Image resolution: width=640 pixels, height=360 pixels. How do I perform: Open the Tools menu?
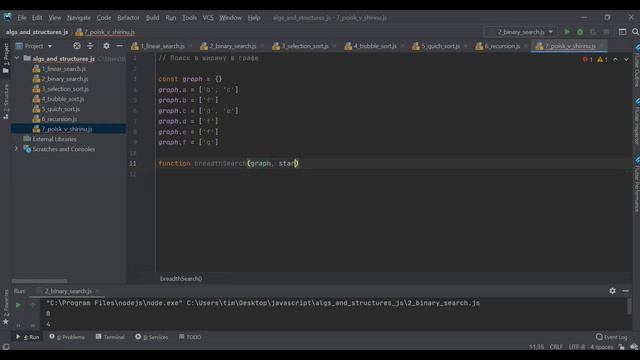(x=189, y=18)
